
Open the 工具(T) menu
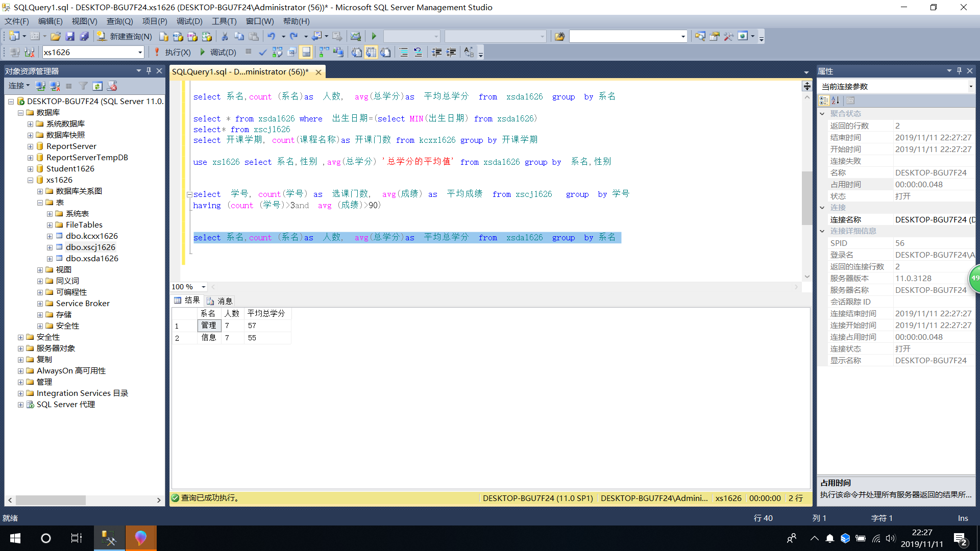tap(224, 21)
